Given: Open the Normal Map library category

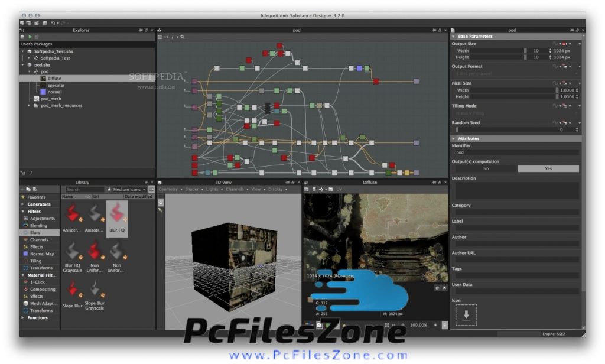Looking at the screenshot, I should (x=42, y=254).
